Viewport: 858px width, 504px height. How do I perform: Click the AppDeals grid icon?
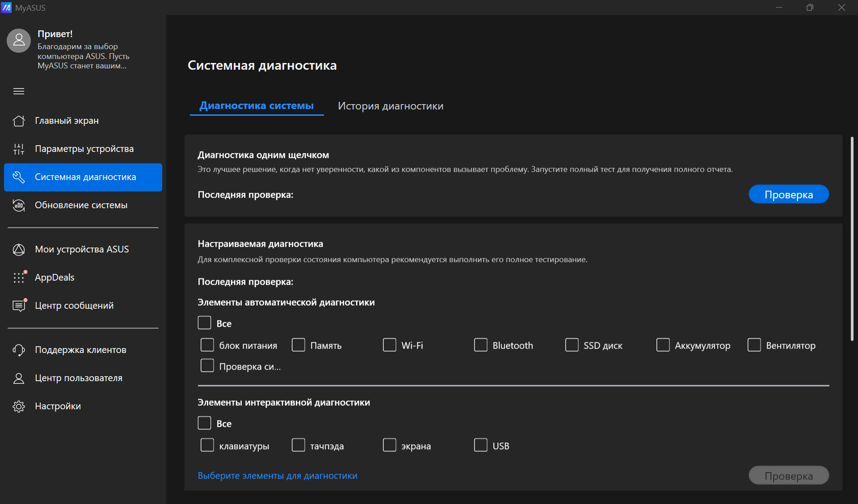pos(19,277)
